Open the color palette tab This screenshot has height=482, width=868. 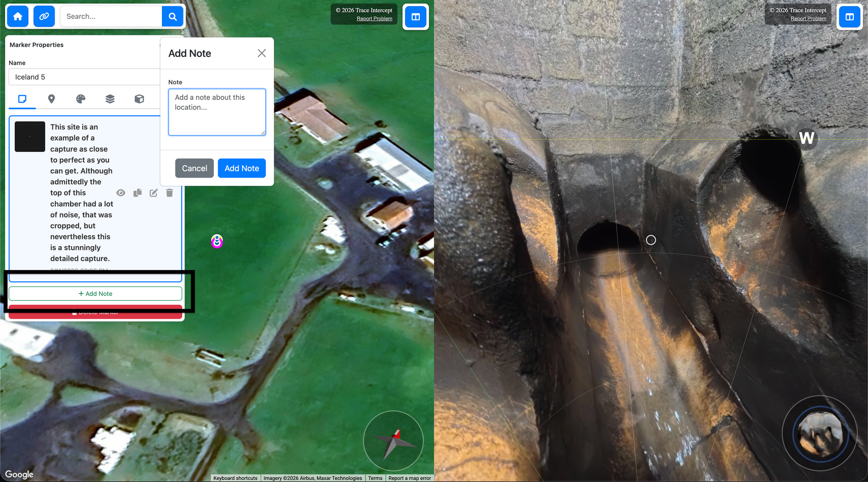tap(81, 99)
